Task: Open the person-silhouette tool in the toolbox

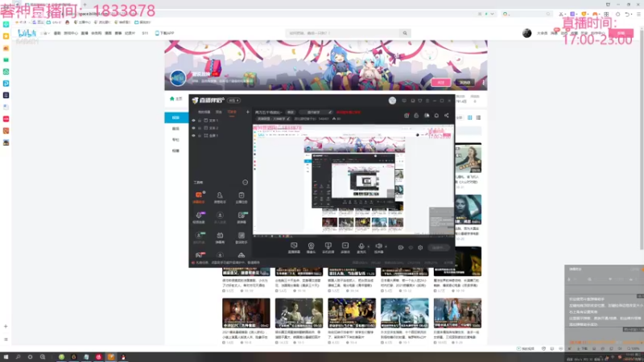Action: [x=220, y=197]
